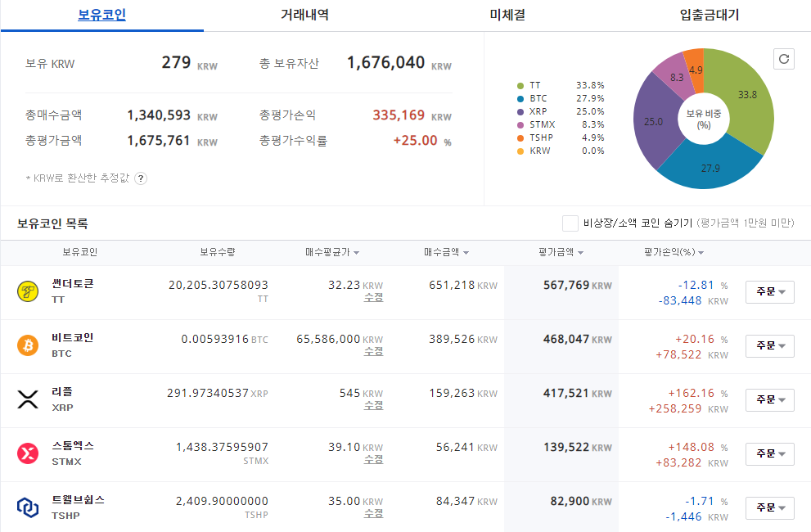Click TT loss percentage -12.81

(x=696, y=285)
